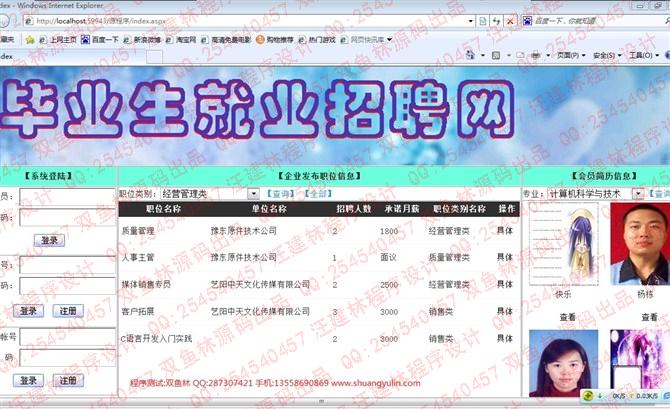
Task: Click 具体 in the C语言开发入门实践 row
Action: 505,338
